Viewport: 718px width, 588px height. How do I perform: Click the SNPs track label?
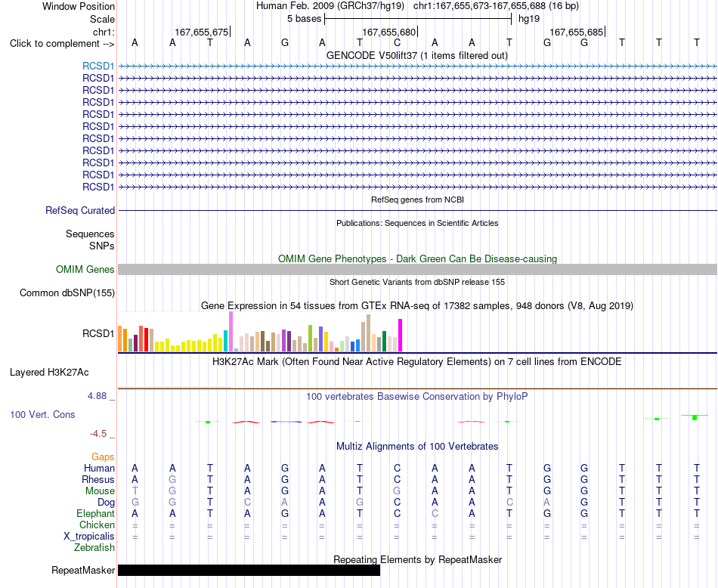pos(102,246)
